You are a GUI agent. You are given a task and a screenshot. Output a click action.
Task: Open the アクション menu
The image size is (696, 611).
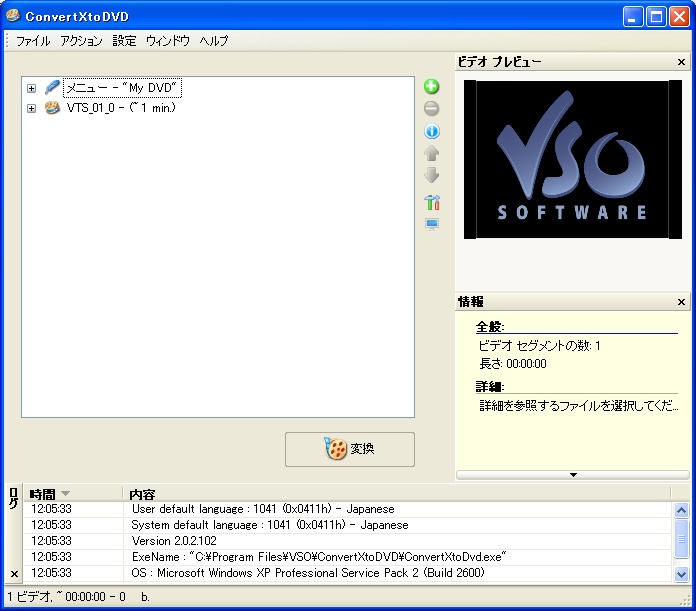point(82,41)
